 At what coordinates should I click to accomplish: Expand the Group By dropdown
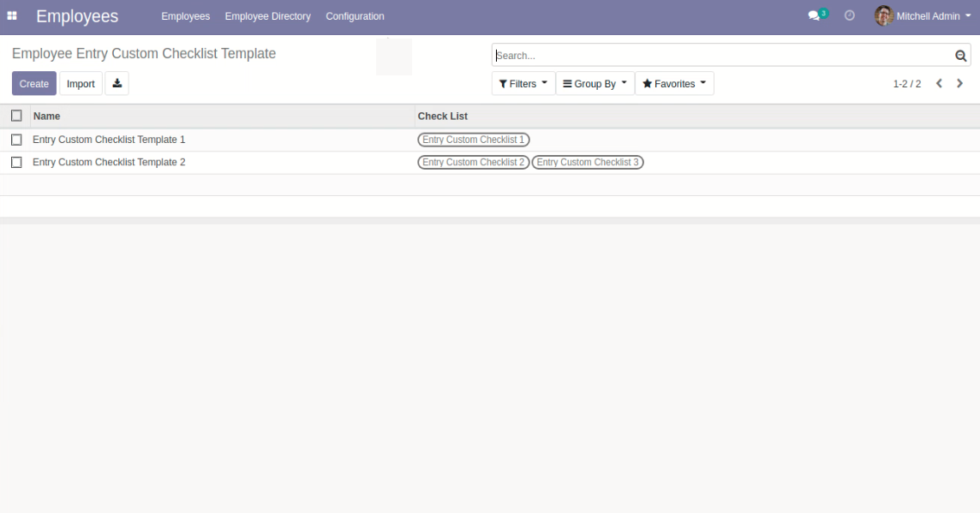click(x=595, y=84)
